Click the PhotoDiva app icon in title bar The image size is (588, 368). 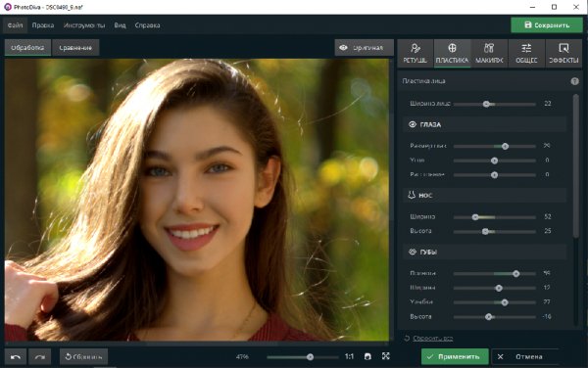point(8,7)
